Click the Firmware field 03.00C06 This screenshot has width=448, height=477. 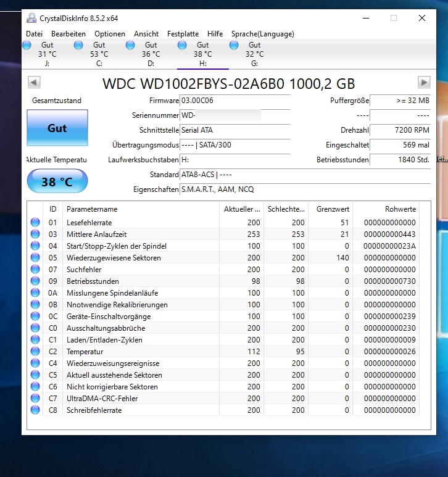click(x=234, y=101)
